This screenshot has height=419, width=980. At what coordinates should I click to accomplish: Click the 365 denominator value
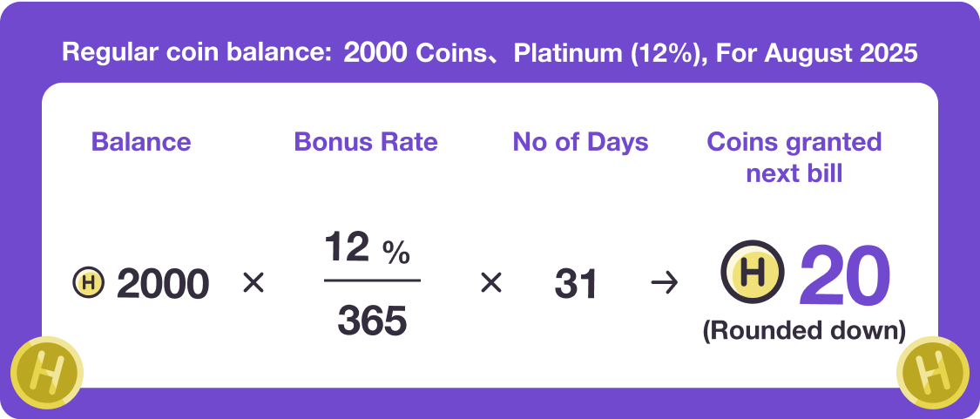click(372, 321)
